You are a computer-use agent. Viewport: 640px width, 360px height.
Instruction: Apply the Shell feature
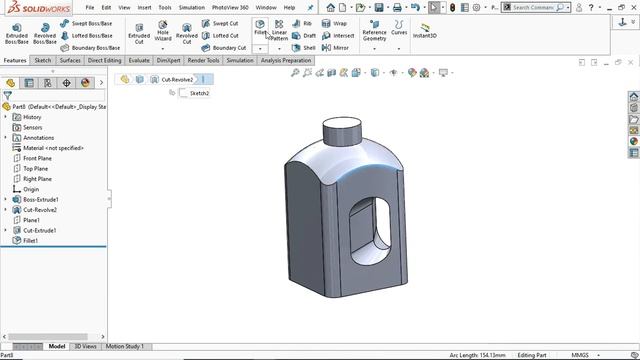point(304,48)
